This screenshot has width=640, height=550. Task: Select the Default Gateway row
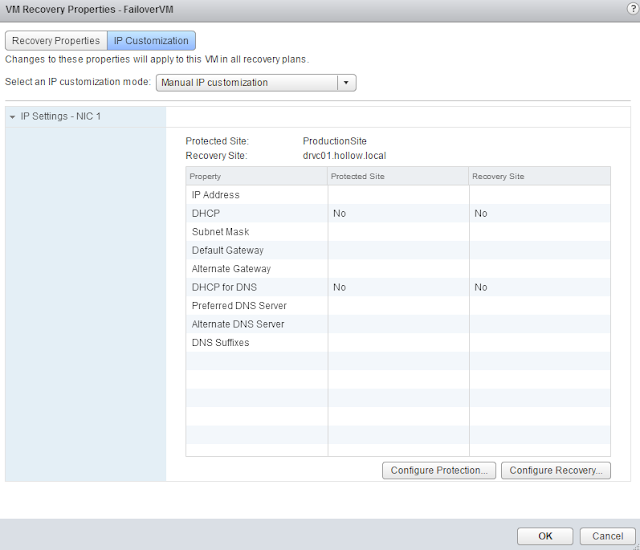[398, 250]
